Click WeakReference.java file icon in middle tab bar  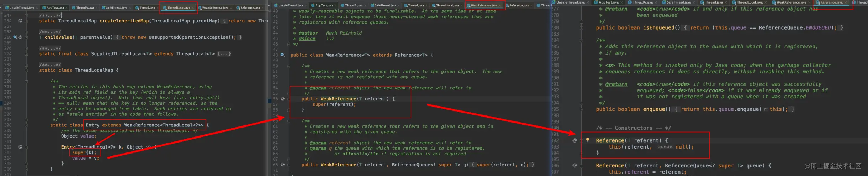point(469,6)
